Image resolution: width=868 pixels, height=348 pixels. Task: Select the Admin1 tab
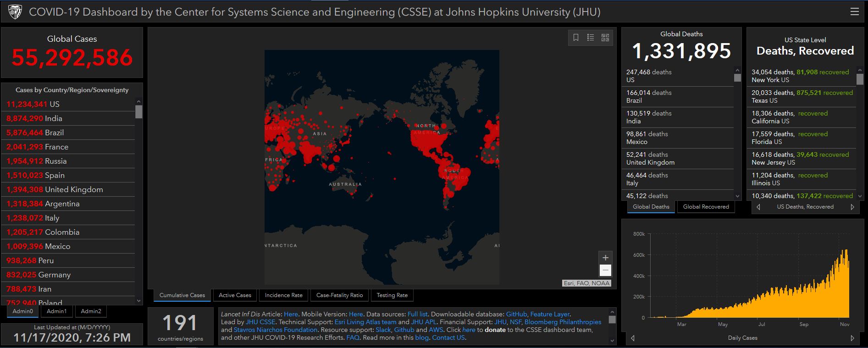click(57, 311)
